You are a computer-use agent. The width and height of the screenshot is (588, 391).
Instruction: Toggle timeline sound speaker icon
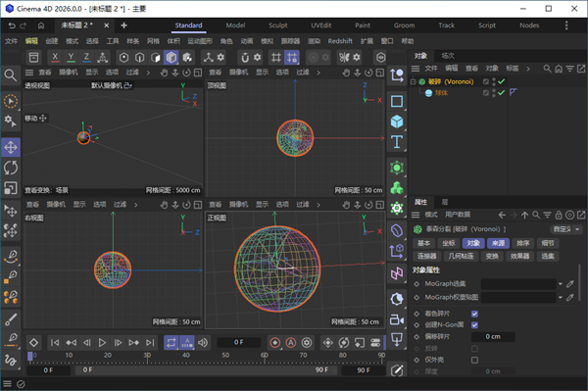(x=203, y=343)
